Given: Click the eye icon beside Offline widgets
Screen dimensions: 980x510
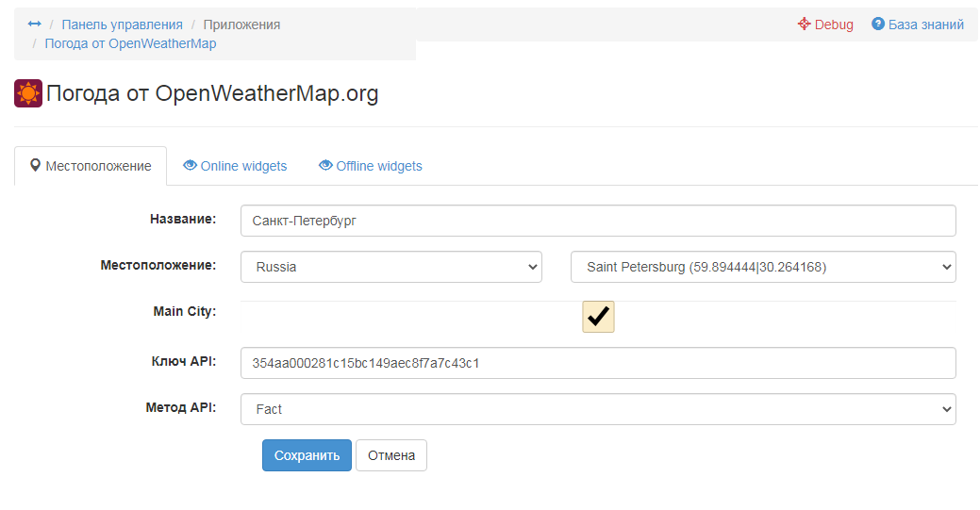Looking at the screenshot, I should (x=325, y=166).
